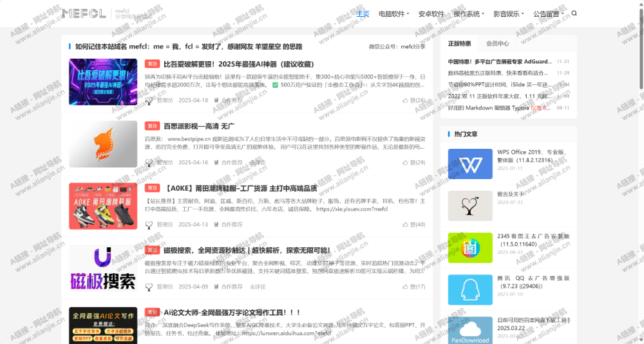The width and height of the screenshot is (644, 344).
Task: Click author avatar icon on 比吾爱破解更狠 post
Action: 149,100
